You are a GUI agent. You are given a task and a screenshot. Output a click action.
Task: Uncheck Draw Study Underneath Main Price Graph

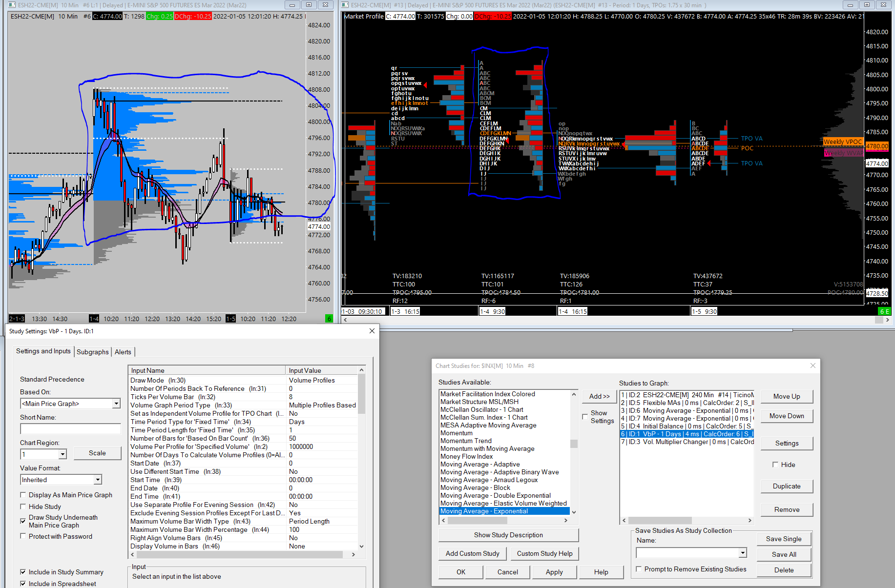(x=23, y=521)
